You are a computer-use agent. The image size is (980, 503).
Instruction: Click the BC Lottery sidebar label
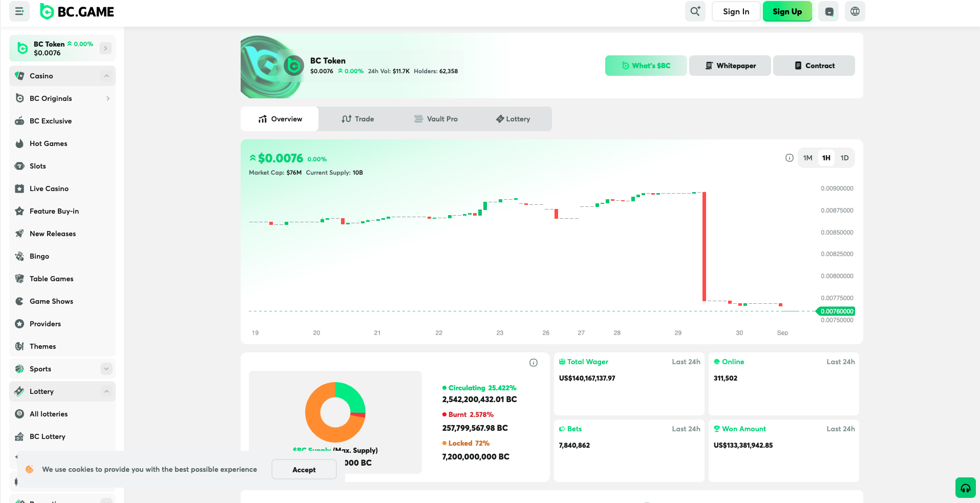[x=48, y=436]
